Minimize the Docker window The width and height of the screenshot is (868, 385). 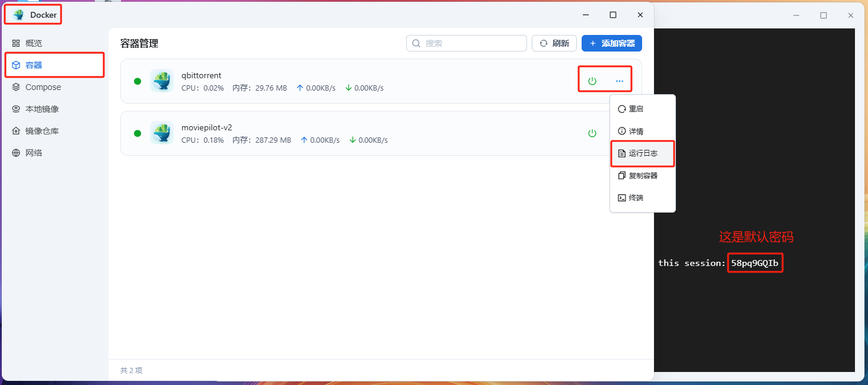click(586, 15)
